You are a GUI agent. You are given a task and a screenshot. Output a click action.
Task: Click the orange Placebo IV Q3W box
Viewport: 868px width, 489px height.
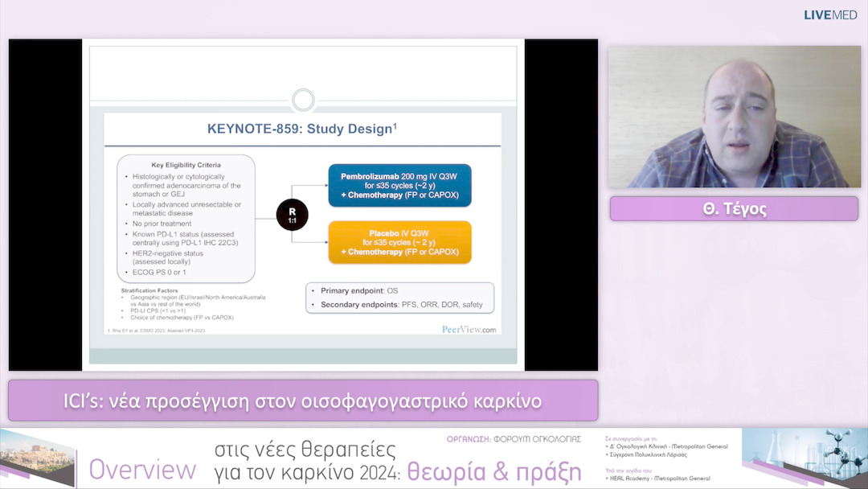click(399, 241)
